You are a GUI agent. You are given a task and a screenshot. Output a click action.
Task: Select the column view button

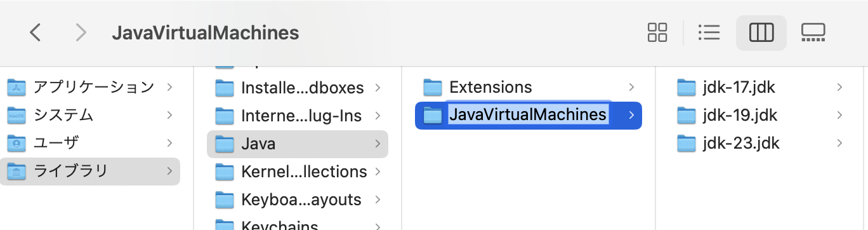click(x=761, y=32)
